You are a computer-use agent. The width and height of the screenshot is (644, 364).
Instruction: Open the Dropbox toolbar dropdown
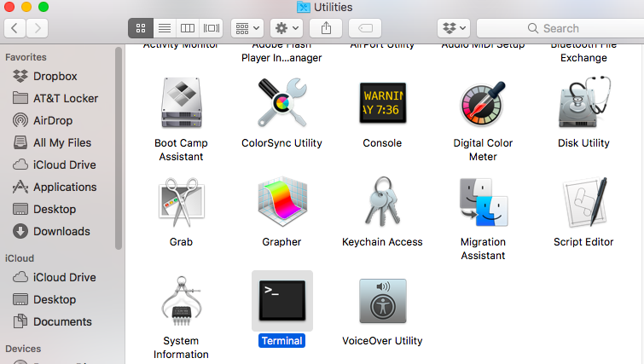click(454, 28)
